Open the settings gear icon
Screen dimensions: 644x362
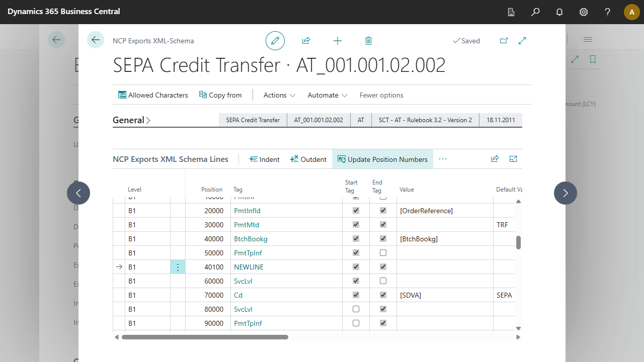click(x=584, y=12)
